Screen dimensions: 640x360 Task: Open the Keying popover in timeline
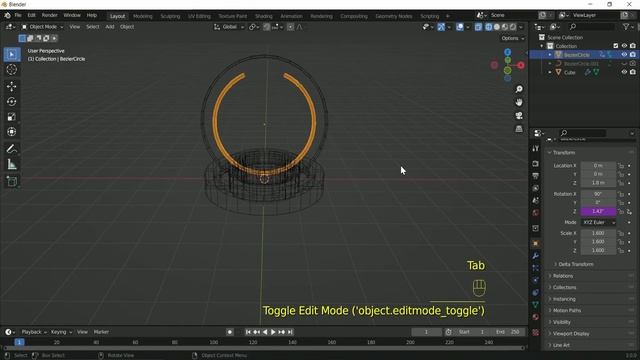[x=61, y=332]
